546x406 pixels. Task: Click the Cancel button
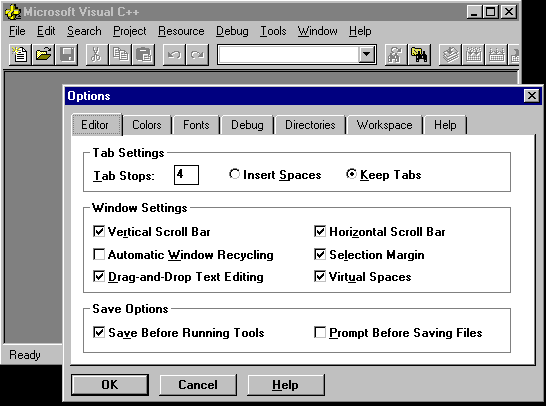[198, 385]
